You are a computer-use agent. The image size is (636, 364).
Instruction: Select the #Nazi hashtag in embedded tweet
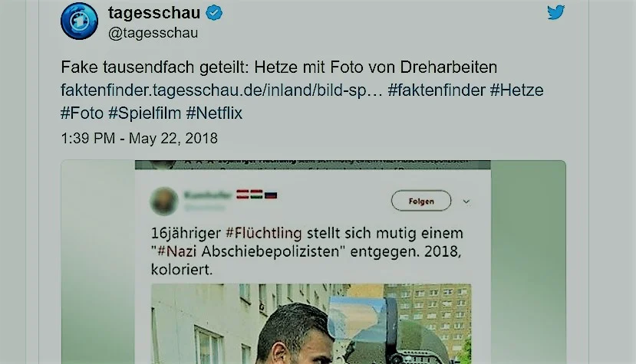(177, 251)
